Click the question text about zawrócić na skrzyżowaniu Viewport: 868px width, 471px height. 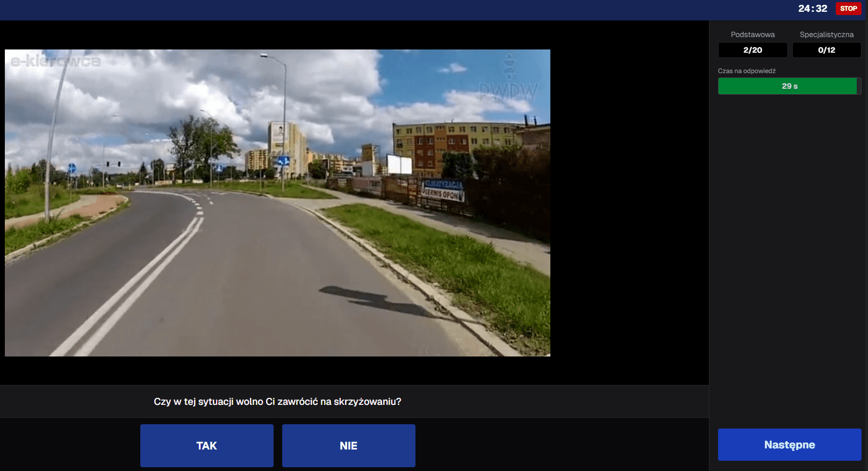(x=277, y=402)
